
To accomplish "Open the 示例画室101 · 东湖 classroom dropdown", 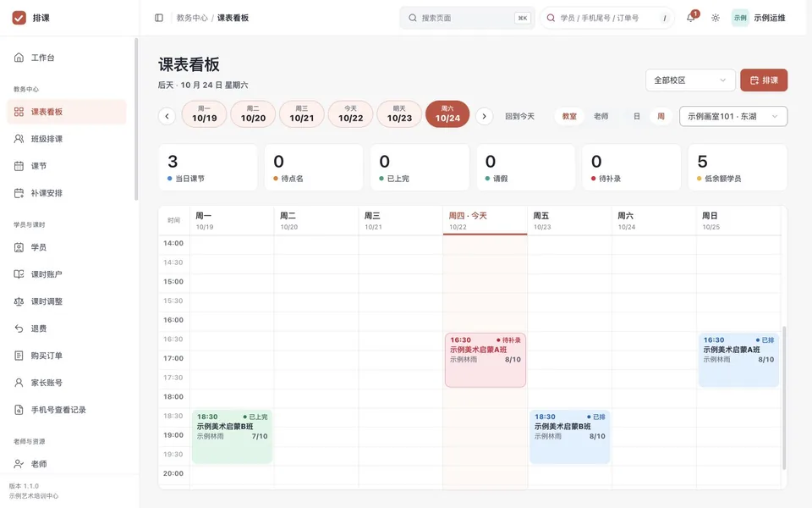I will [x=733, y=116].
